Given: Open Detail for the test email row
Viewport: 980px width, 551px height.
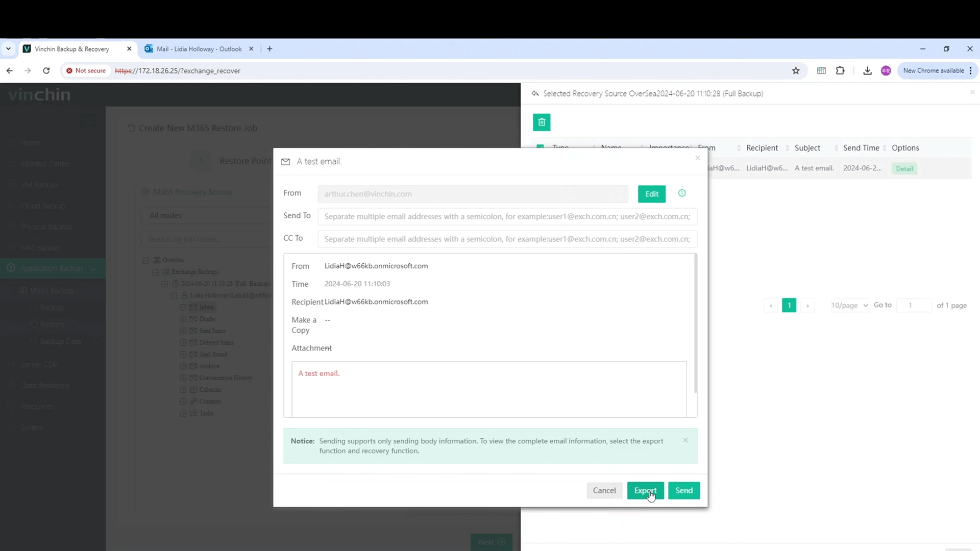Looking at the screenshot, I should [x=904, y=169].
